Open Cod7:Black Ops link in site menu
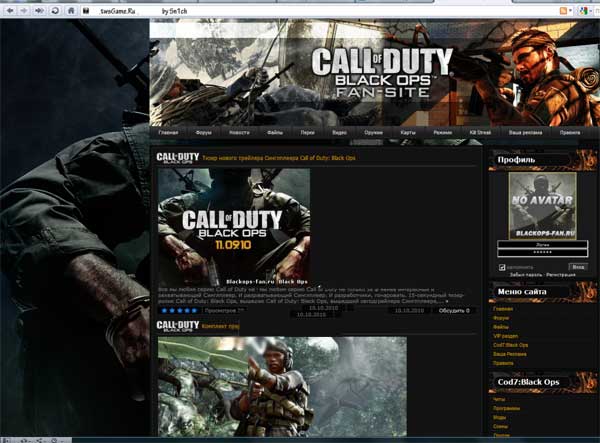This screenshot has height=443, width=600. coord(510,345)
